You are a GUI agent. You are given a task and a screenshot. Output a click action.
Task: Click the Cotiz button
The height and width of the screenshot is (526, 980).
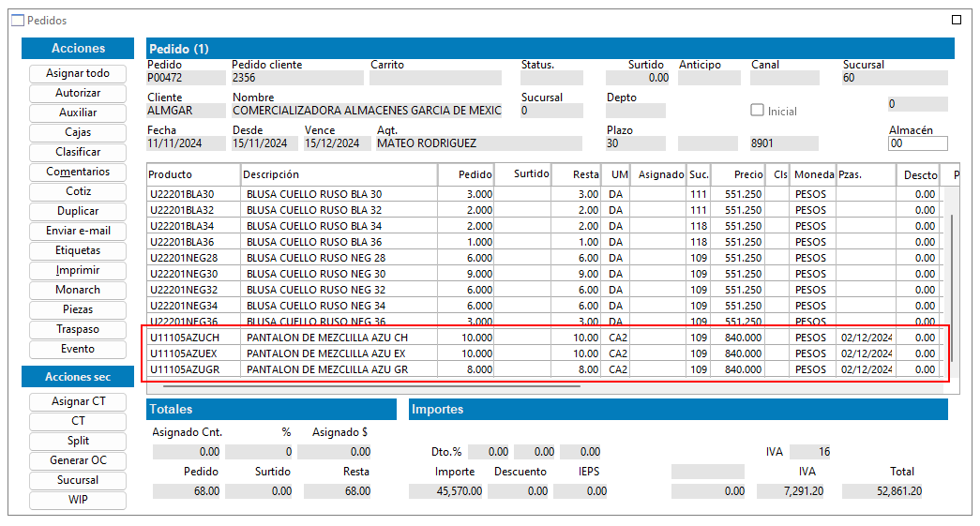point(78,192)
